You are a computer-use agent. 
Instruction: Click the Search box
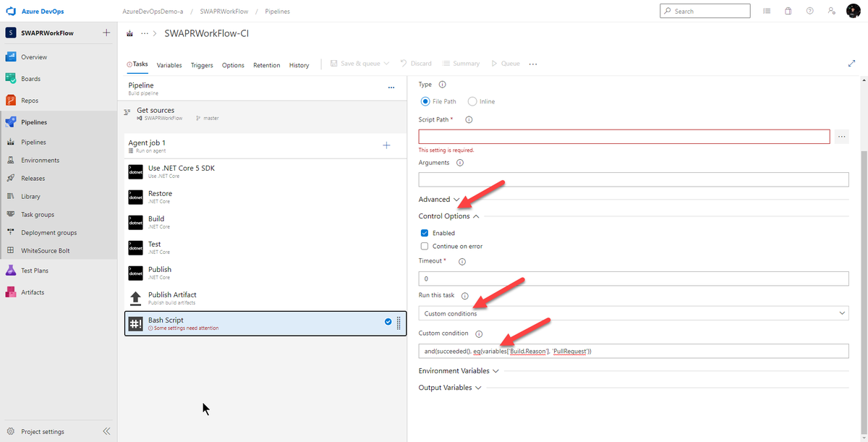coord(705,12)
